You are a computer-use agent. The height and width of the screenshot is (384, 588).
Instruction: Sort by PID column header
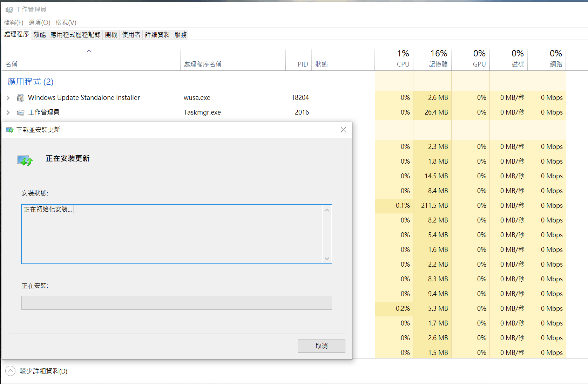(299, 60)
